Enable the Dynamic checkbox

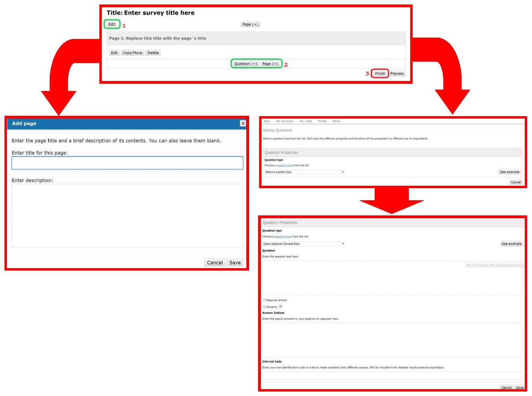click(265, 306)
